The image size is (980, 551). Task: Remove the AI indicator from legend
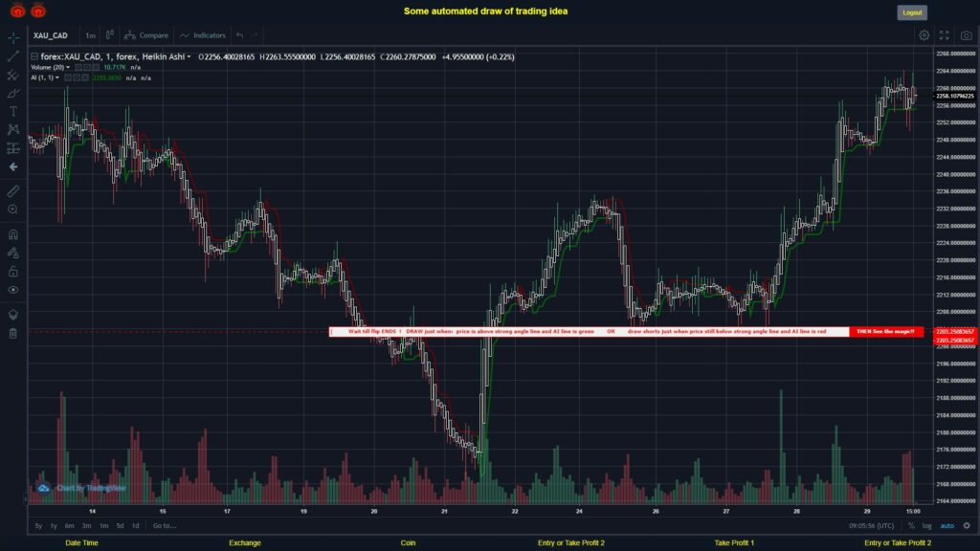coord(85,78)
